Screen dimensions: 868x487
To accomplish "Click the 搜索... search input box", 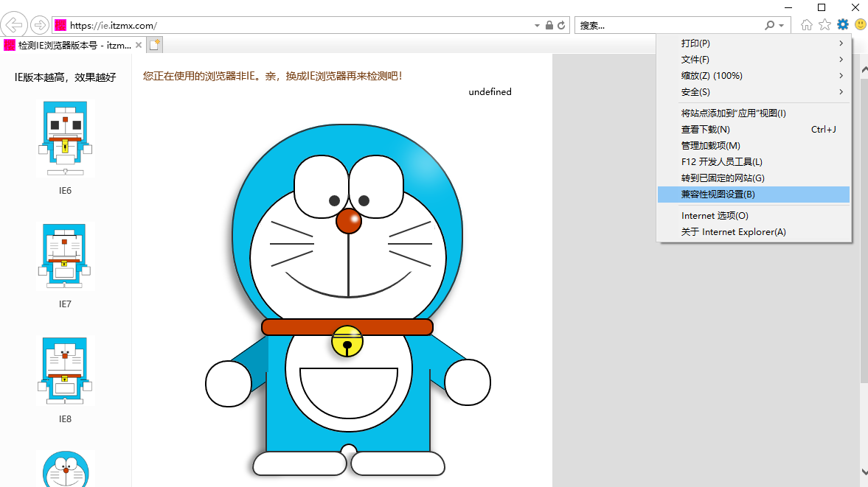I will (670, 26).
